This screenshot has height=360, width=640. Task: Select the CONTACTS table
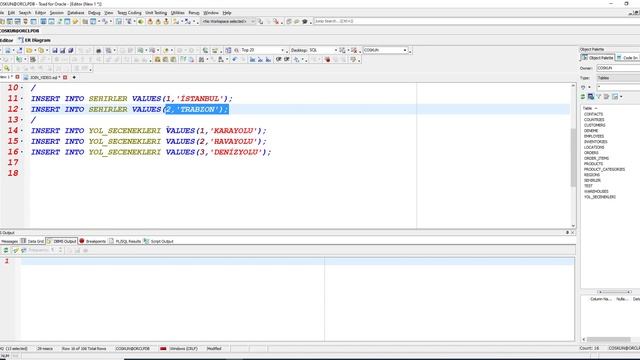pos(593,114)
